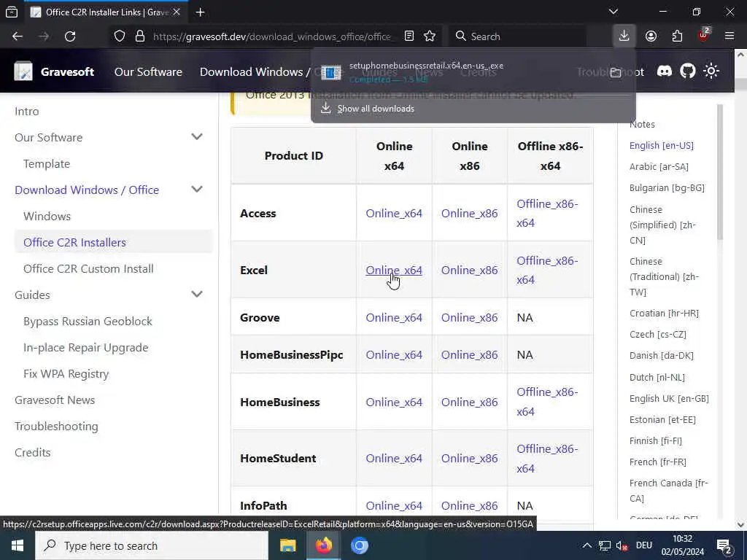Jump to French [fr-FR] section
Screen dimensions: 747x560
coord(658,462)
